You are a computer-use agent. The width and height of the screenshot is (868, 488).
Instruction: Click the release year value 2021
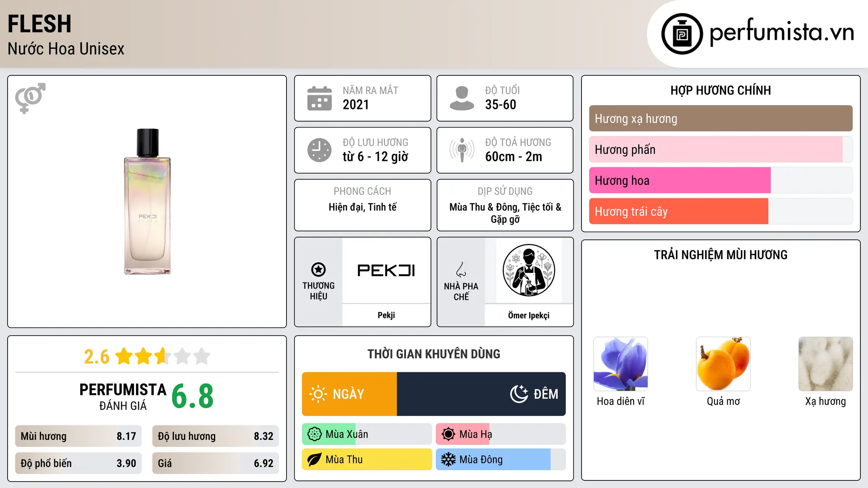click(x=356, y=105)
